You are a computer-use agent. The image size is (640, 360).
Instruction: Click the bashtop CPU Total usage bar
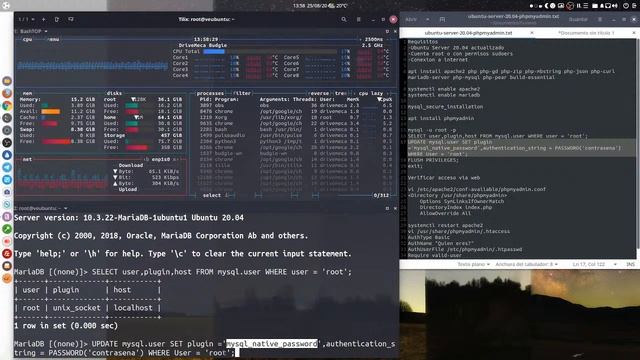click(x=270, y=51)
